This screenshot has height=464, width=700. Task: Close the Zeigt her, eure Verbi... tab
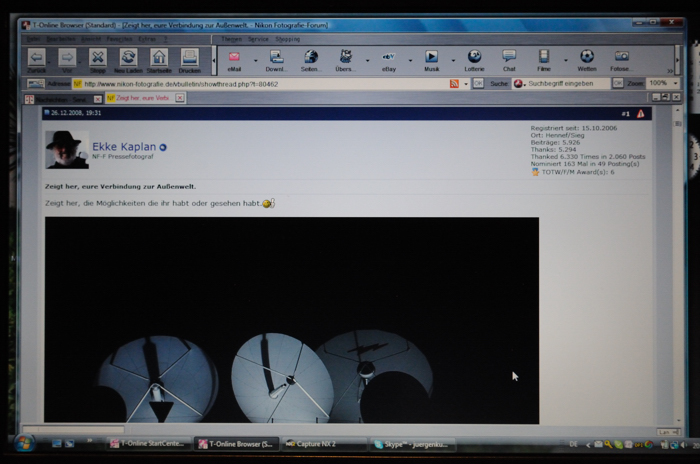(x=179, y=98)
